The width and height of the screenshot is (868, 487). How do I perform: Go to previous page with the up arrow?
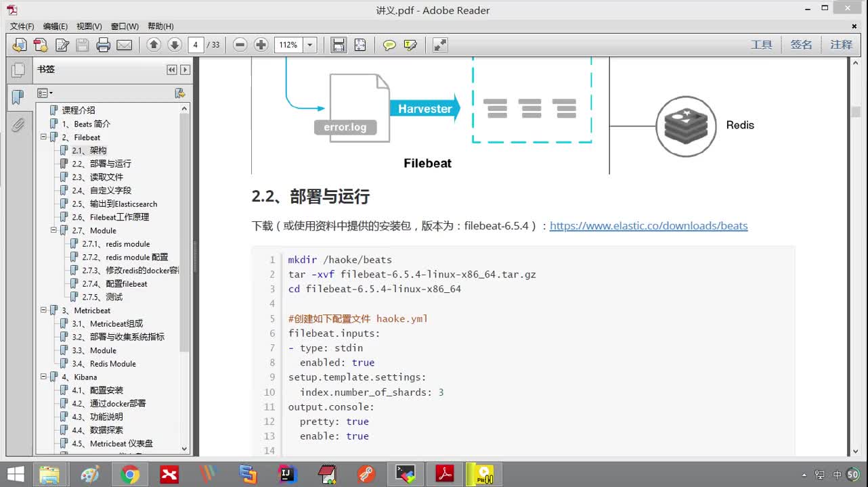tap(154, 45)
